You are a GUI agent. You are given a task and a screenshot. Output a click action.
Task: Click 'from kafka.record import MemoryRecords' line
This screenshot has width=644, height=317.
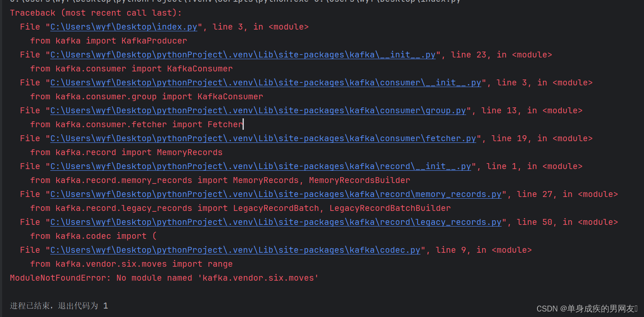coord(126,153)
